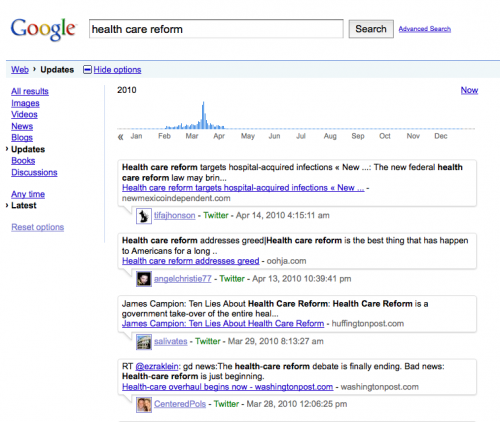Viewport: 500px width, 422px height.
Task: Click the bold Updates breadcrumb label
Action: click(57, 70)
